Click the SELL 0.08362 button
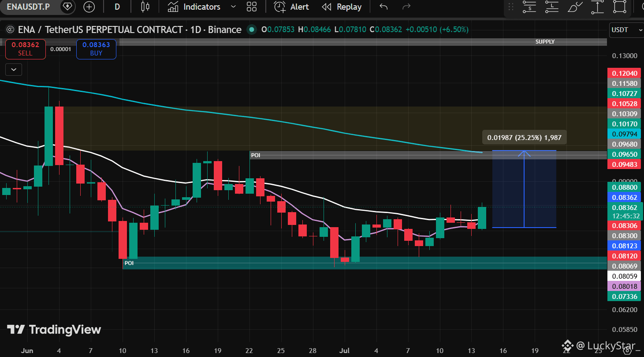The height and width of the screenshot is (357, 644). 25,49
